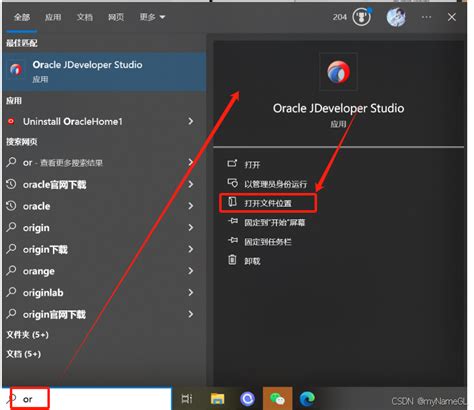Image resolution: width=474 pixels, height=410 pixels.
Task: Choose 固定到"开始"屏幕
Action: [275, 222]
